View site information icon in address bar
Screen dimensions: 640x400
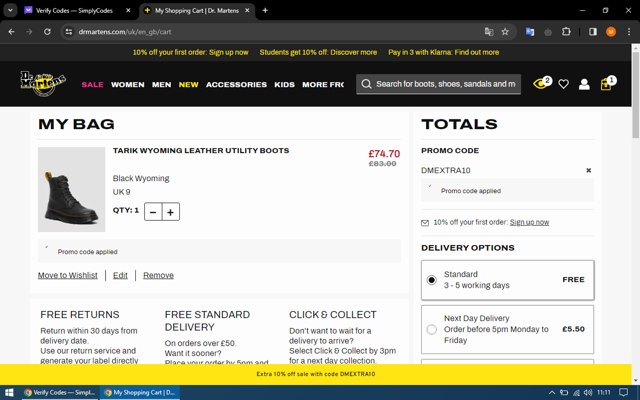click(69, 31)
